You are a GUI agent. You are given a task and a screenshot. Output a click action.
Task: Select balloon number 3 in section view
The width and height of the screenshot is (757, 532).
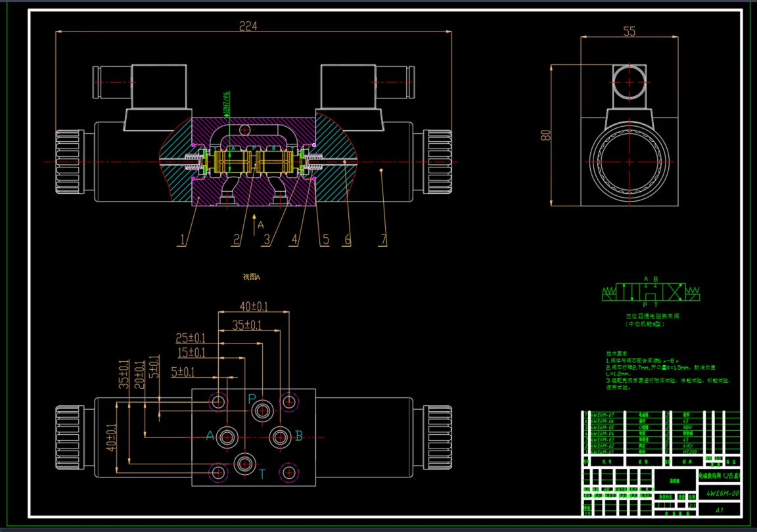pos(267,240)
